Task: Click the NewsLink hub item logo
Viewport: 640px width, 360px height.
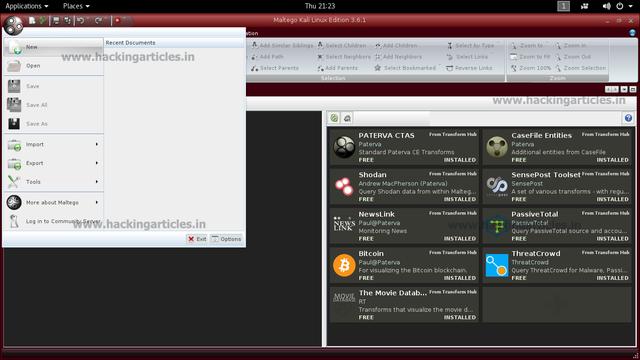Action: [344, 225]
